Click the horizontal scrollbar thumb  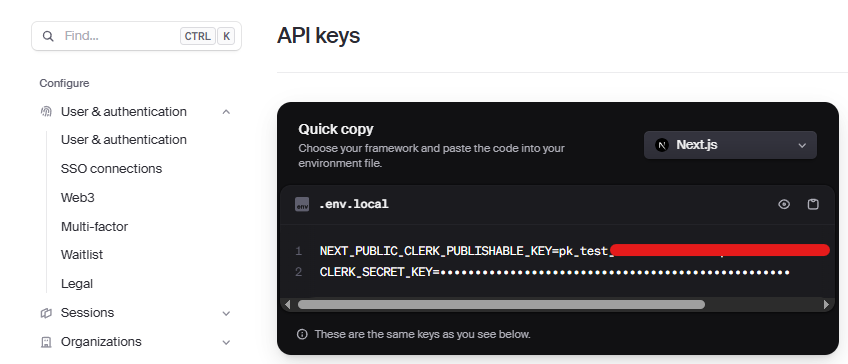point(501,305)
